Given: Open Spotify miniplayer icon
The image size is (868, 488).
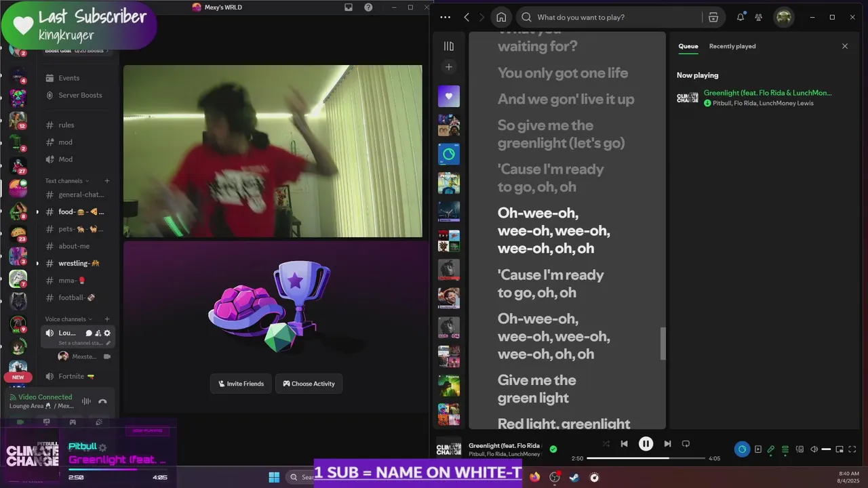Looking at the screenshot, I should pyautogui.click(x=840, y=449).
